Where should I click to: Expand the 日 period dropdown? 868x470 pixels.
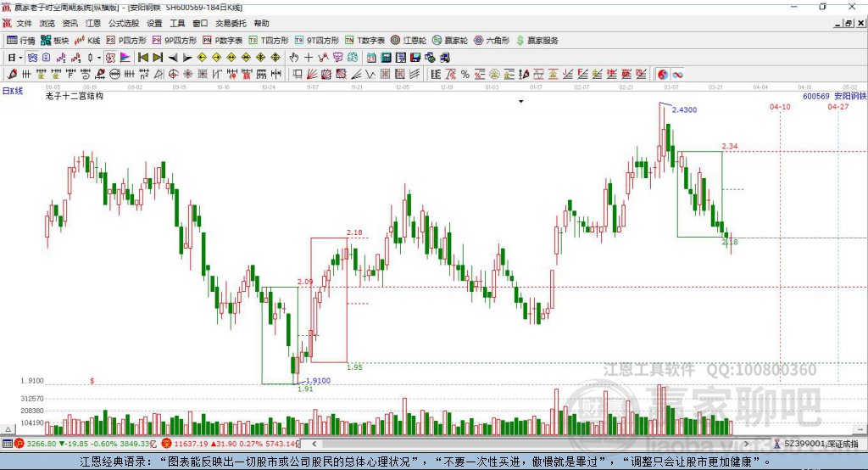(x=20, y=58)
